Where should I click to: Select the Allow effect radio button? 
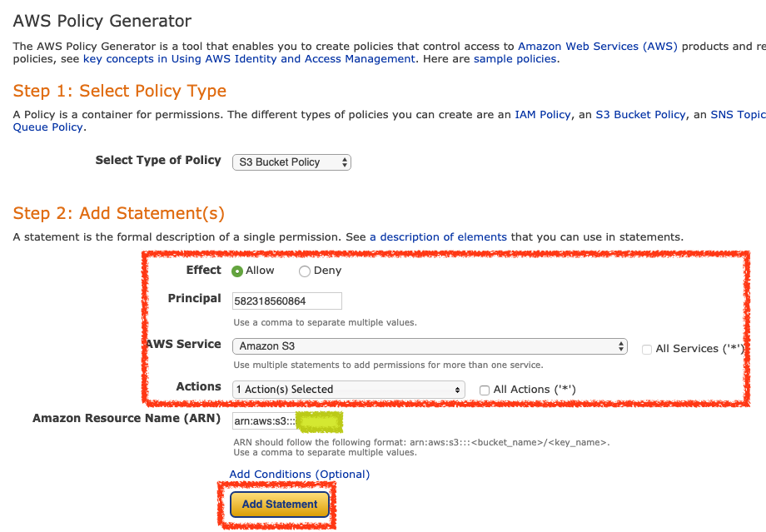coord(237,271)
